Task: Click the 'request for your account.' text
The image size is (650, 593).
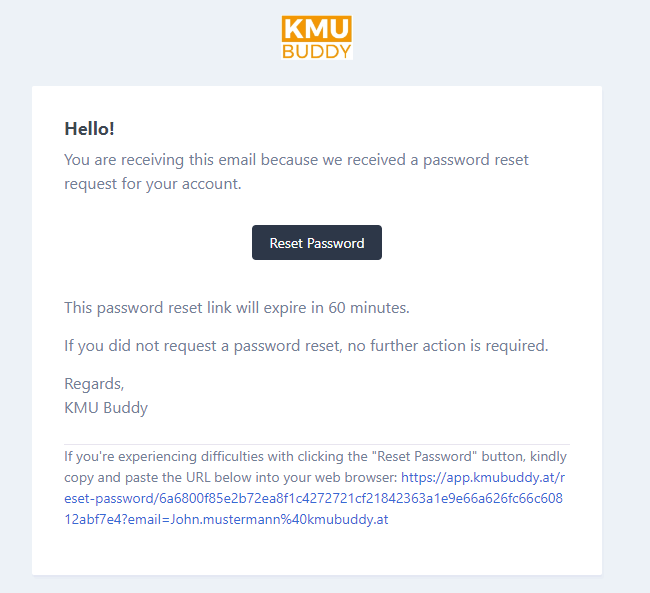Action: coord(153,184)
